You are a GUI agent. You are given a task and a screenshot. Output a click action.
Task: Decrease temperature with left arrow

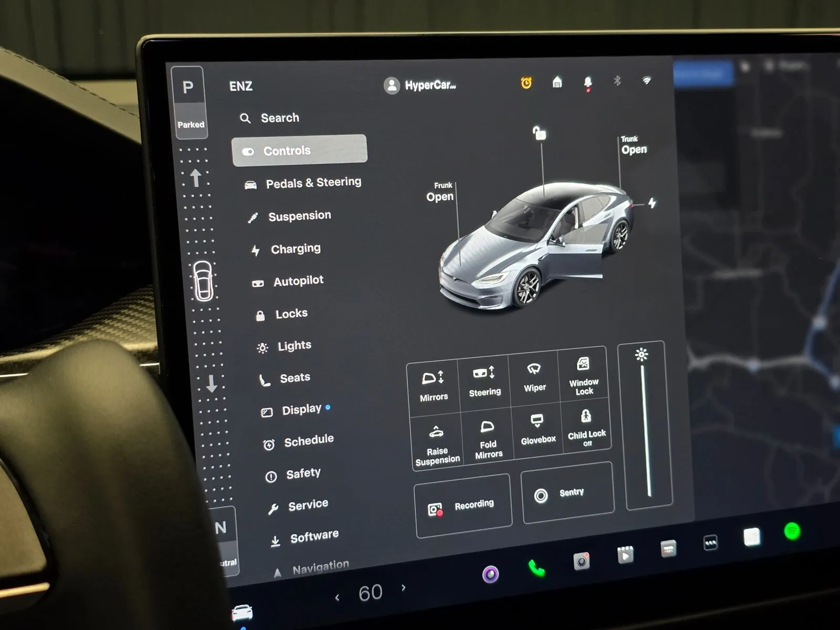point(337,597)
